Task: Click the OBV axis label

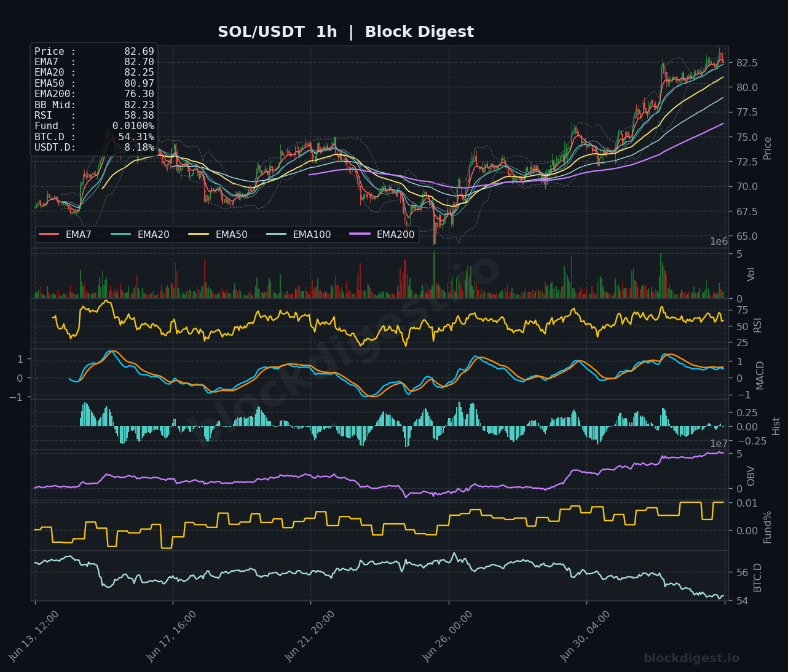Action: pyautogui.click(x=751, y=476)
